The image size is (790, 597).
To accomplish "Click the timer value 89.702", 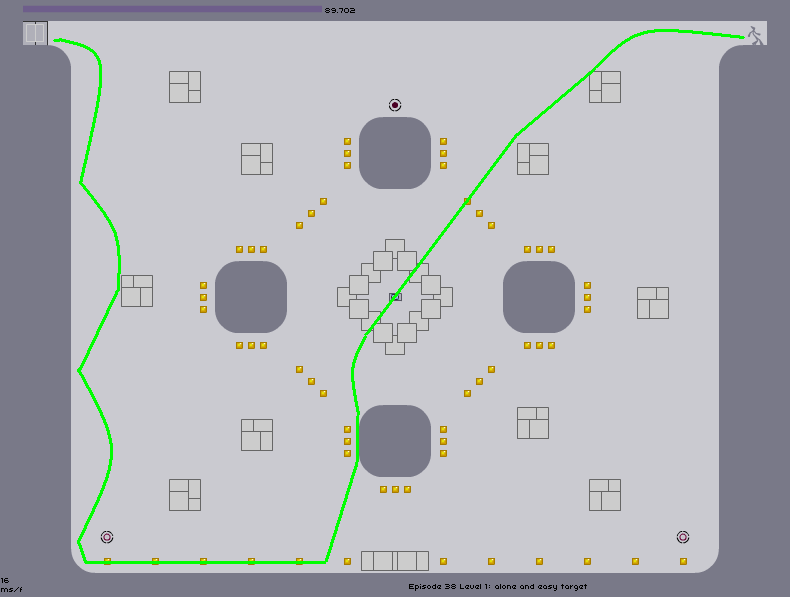I will 340,10.
